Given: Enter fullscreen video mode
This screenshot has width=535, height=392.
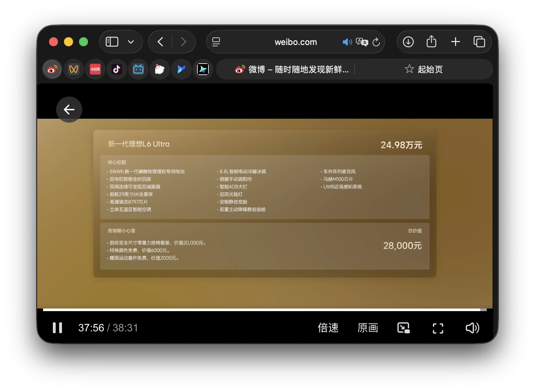Looking at the screenshot, I should [x=438, y=328].
